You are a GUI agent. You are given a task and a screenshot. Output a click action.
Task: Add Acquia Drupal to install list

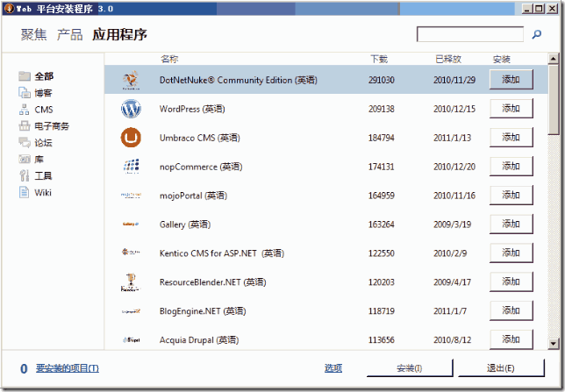tap(511, 339)
